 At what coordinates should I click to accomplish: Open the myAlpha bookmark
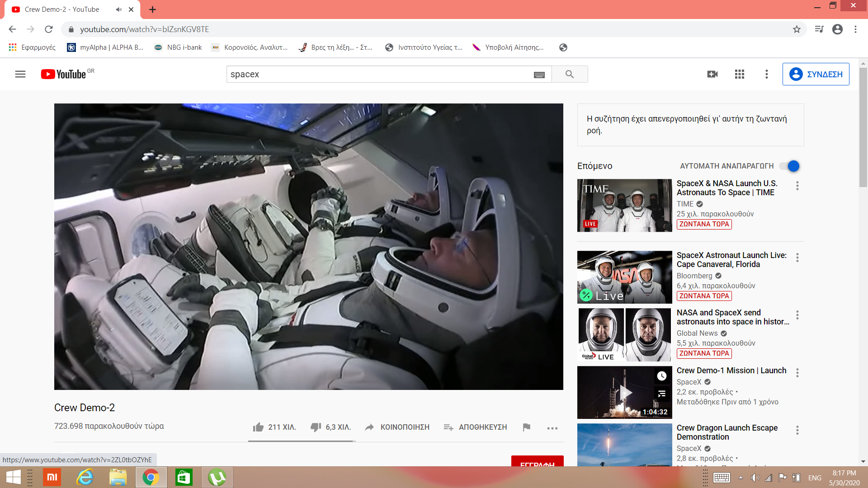[x=105, y=47]
